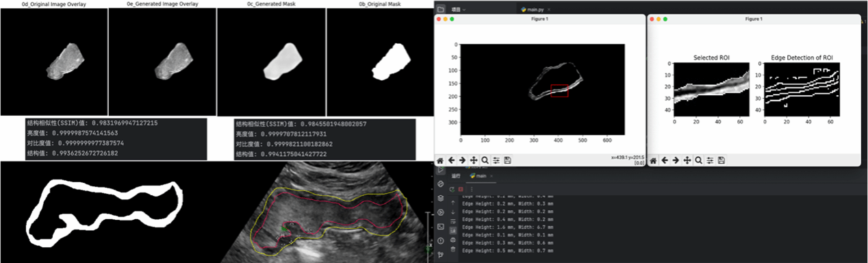Viewport: 868px width, 263px height.
Task: Click Zoom magnifier in right figure toolbar
Action: (x=699, y=160)
